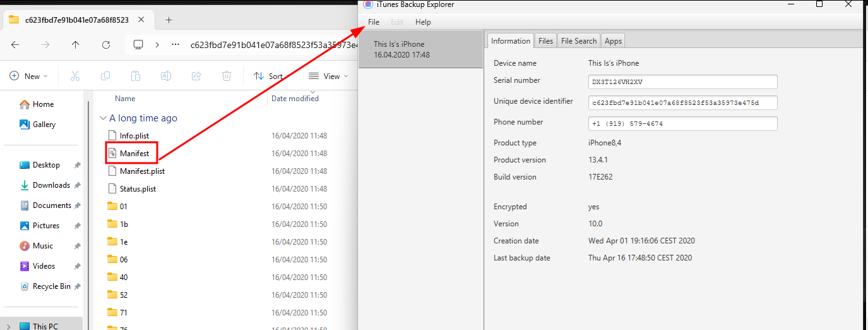Viewport: 868px width, 330px height.
Task: Go up one folder level in Explorer
Action: pyautogui.click(x=76, y=45)
